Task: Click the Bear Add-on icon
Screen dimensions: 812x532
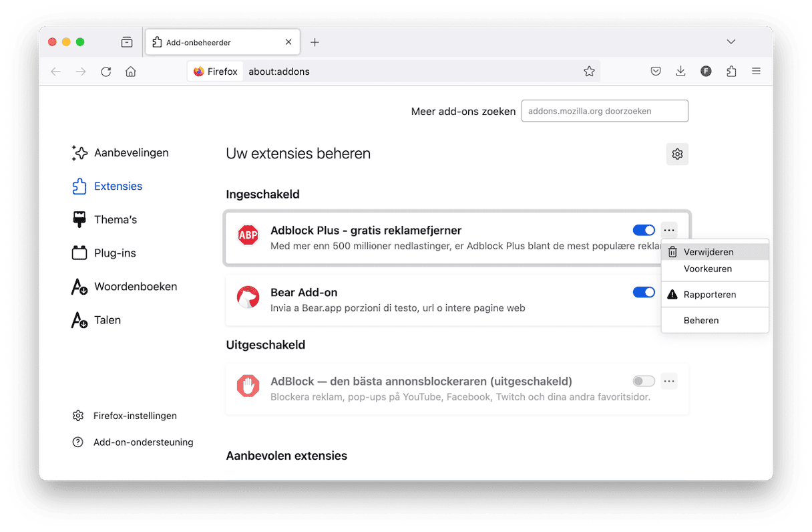Action: 248,297
